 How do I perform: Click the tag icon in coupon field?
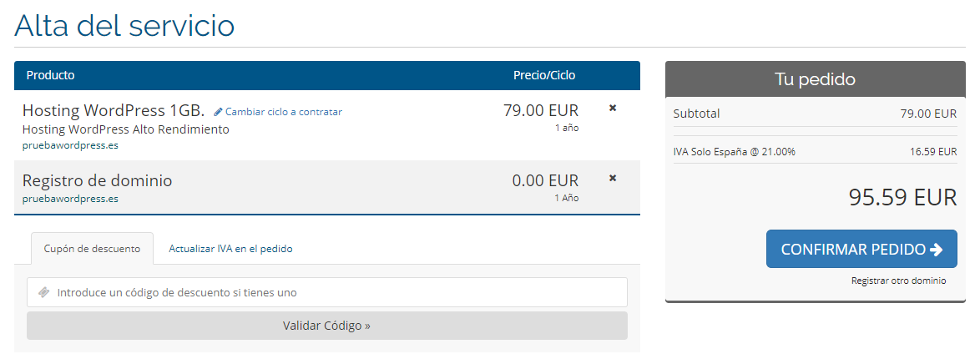[44, 292]
